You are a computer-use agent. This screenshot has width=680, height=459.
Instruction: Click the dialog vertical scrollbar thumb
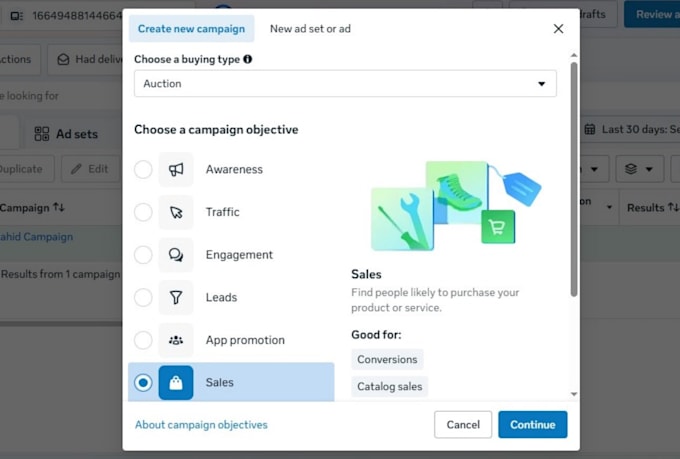coord(574,180)
